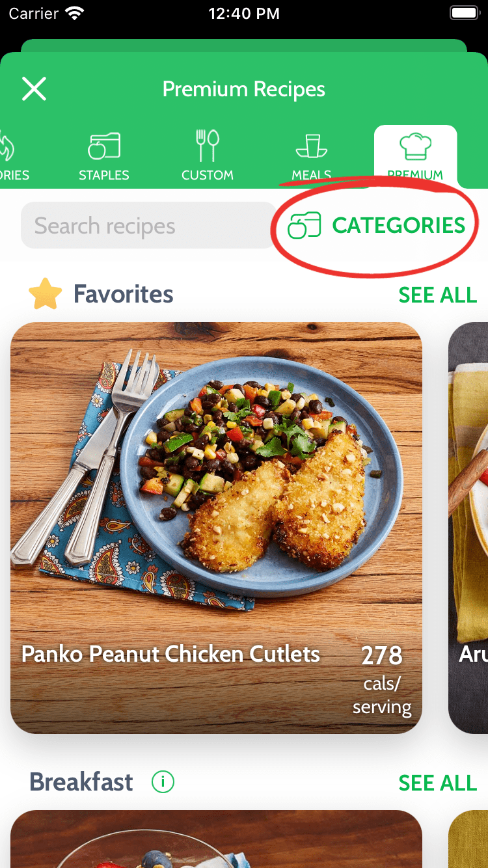This screenshot has height=868, width=488.
Task: Tap the categories apple-box icon
Action: tap(304, 226)
